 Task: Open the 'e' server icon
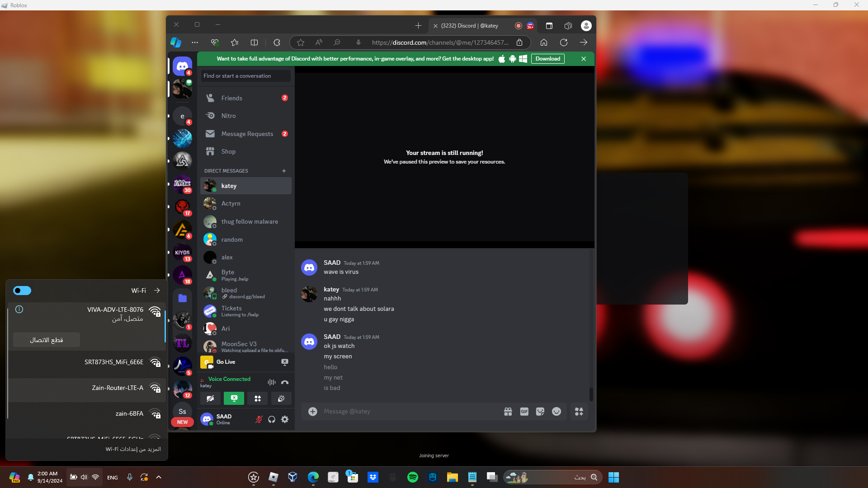[182, 116]
